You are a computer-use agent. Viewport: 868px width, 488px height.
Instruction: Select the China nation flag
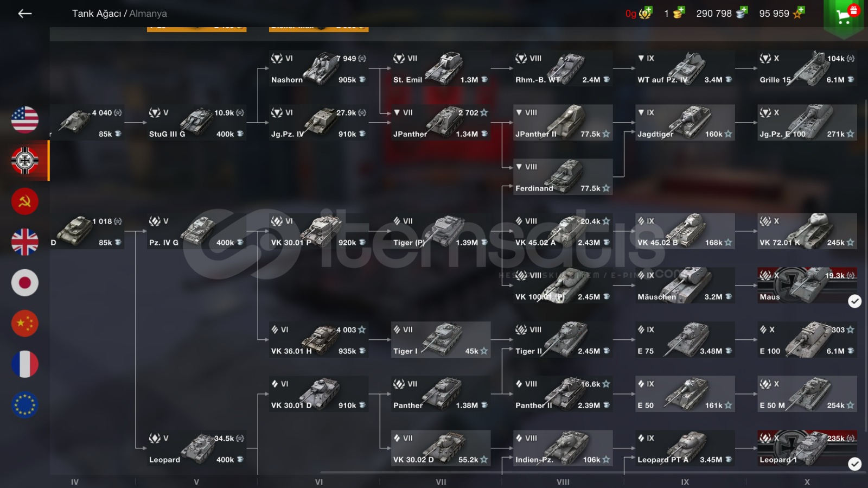coord(25,324)
